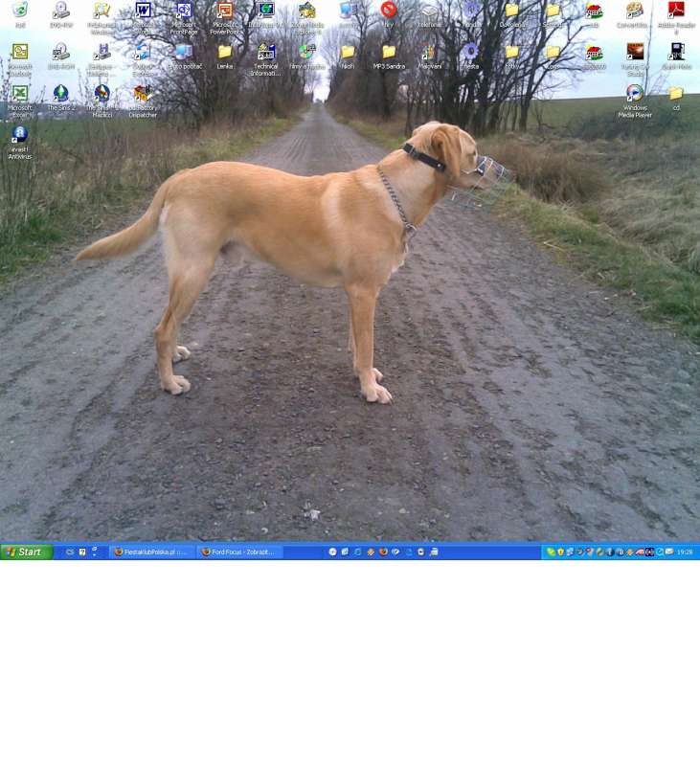Viewport: 700px width, 766px height.
Task: Click the CS language indicator in taskbar
Action: click(x=70, y=552)
